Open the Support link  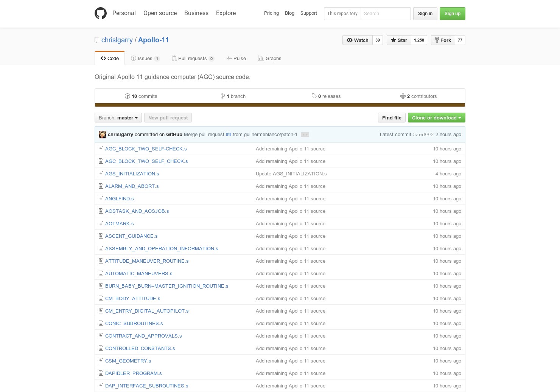coord(309,13)
